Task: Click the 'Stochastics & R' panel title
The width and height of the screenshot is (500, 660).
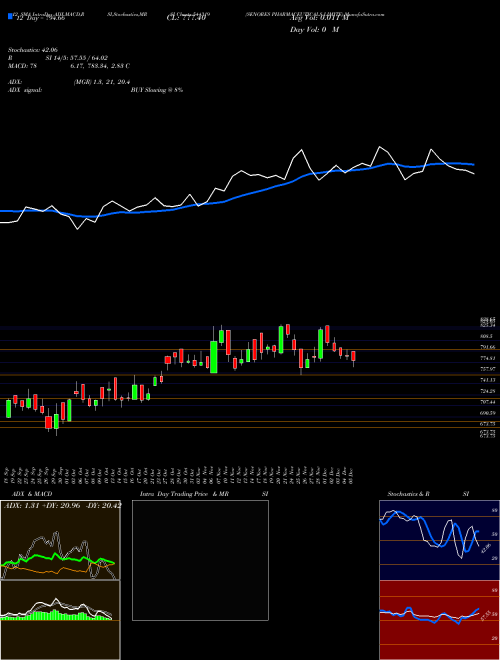Action: [409, 494]
